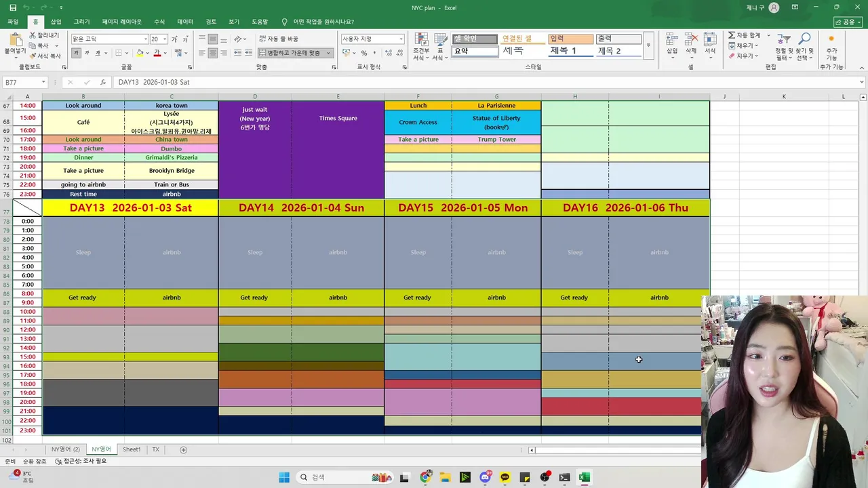Click the decrease decimal icon
This screenshot has width=868, height=488.
[398, 53]
